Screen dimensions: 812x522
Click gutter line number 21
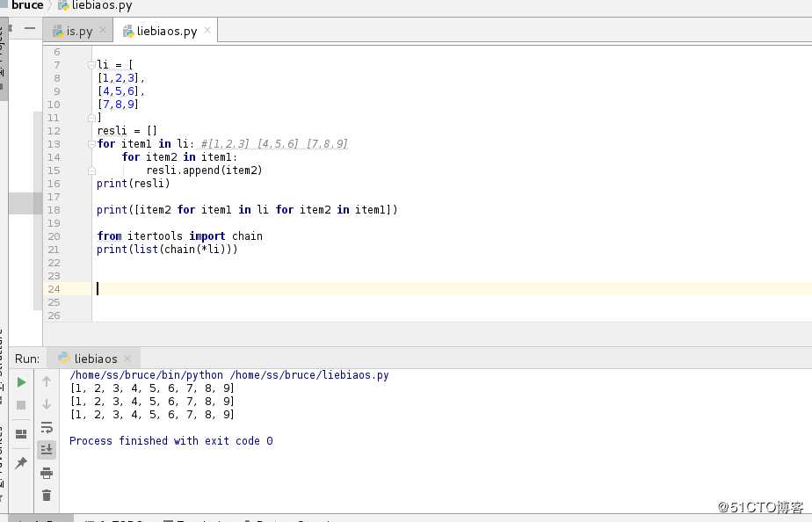coord(54,249)
